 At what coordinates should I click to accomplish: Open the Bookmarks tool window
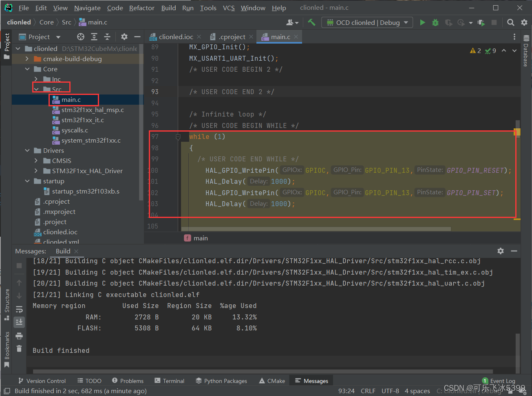[7, 350]
